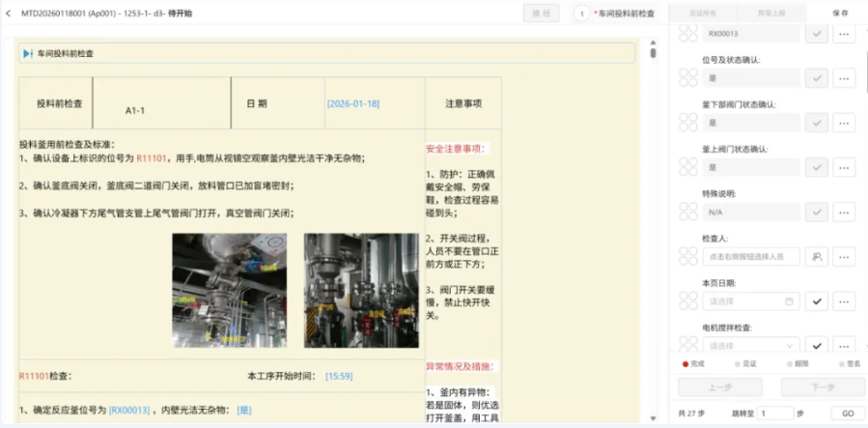Screen dimensions: 868x428
Task: Click the more options button beside 位号及状态确认
Action: coord(844,78)
